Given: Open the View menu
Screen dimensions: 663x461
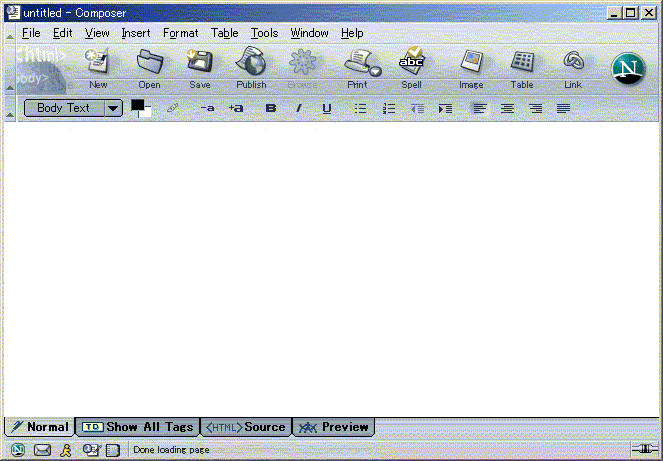Looking at the screenshot, I should tap(97, 33).
